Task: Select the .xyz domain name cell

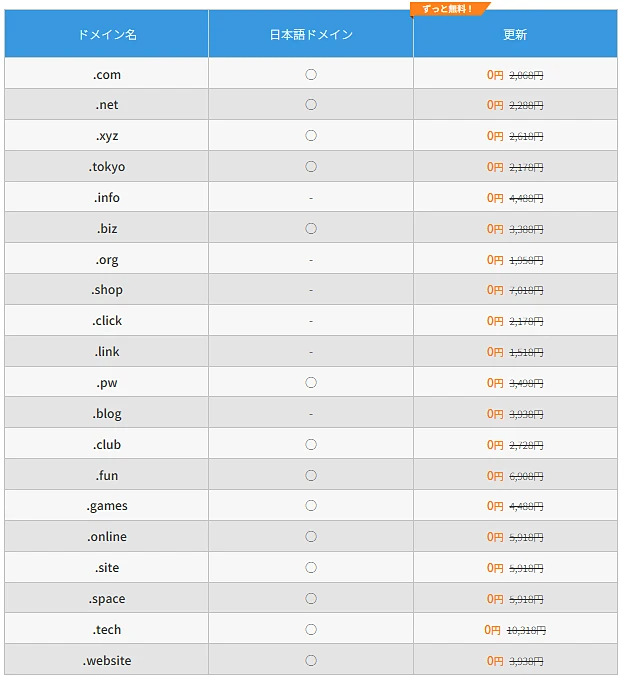Action: [106, 136]
